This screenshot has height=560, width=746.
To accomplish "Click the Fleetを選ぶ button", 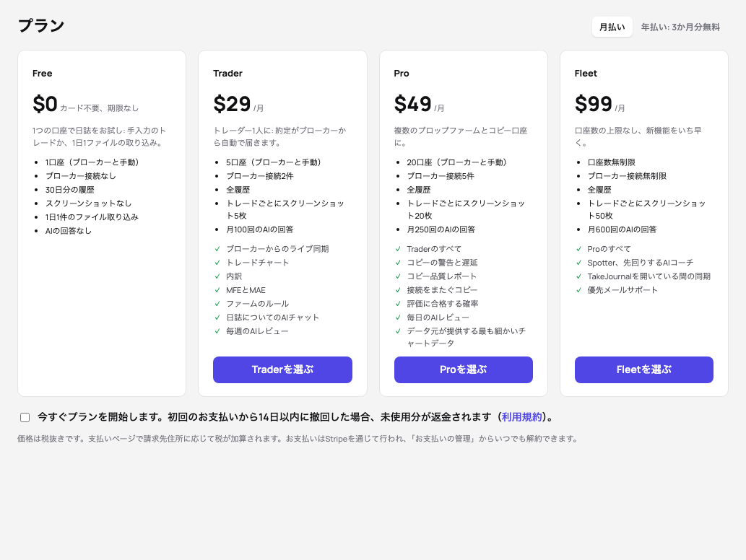I will point(643,369).
